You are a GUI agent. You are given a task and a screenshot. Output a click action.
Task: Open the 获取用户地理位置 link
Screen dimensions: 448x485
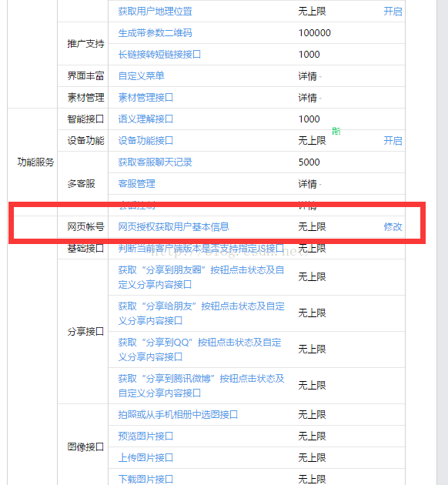(x=155, y=12)
